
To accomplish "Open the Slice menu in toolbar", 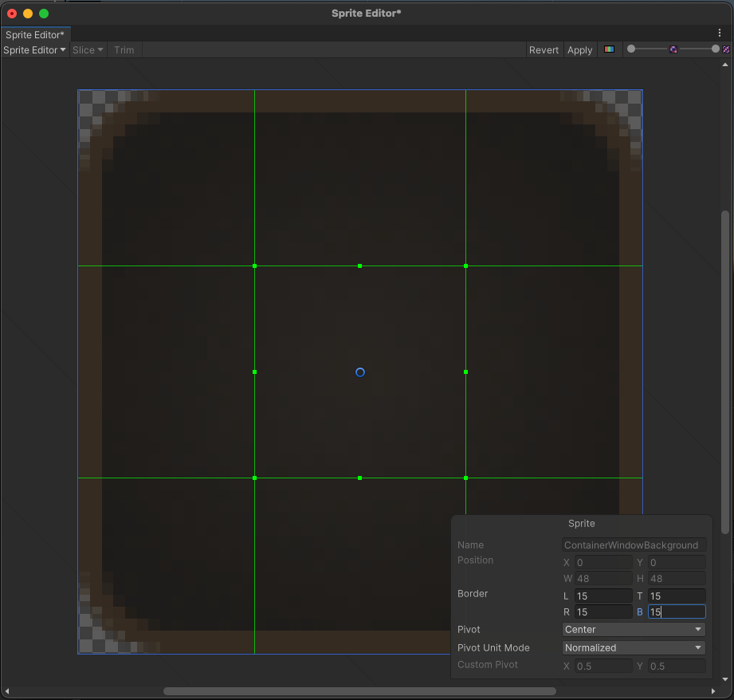I will (x=88, y=50).
